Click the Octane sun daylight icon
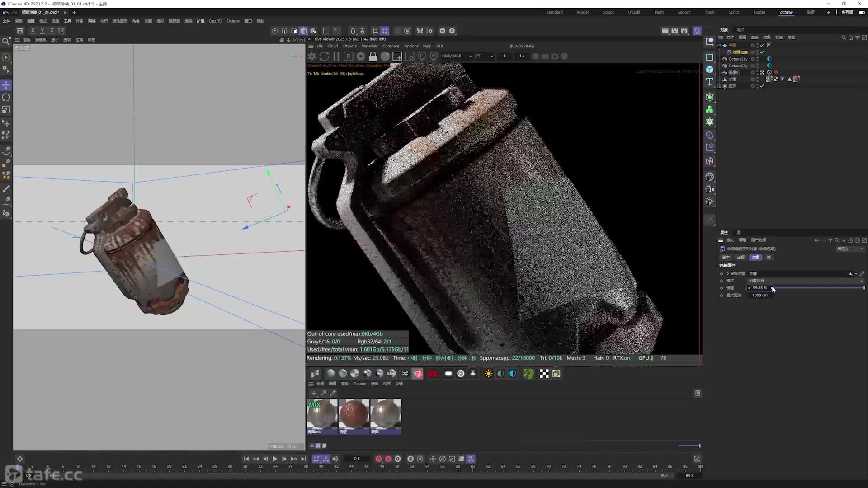The height and width of the screenshot is (488, 868). 488,374
